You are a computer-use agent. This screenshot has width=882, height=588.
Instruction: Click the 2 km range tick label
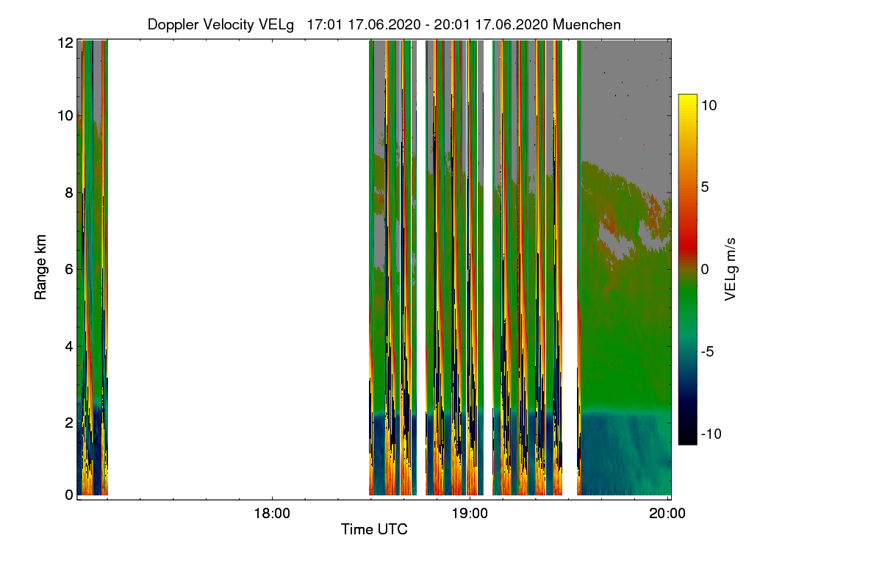69,423
